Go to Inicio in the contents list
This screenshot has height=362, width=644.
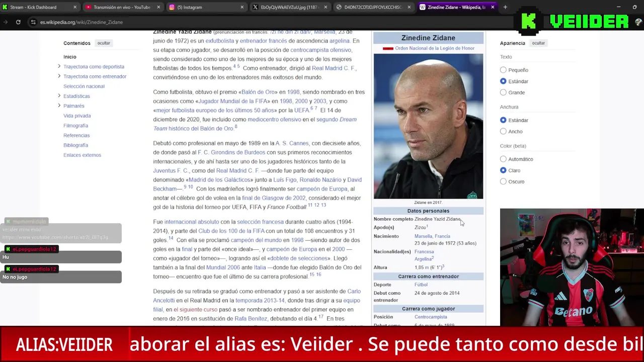click(x=70, y=57)
